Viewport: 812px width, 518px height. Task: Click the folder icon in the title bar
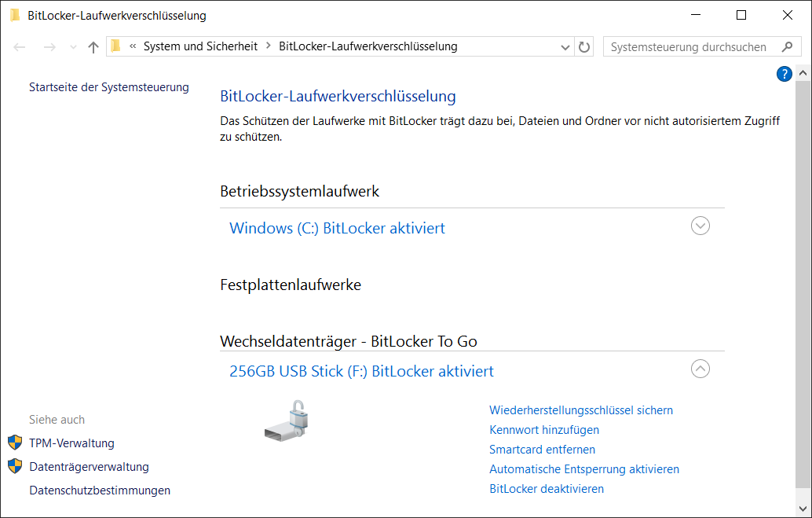pos(15,16)
